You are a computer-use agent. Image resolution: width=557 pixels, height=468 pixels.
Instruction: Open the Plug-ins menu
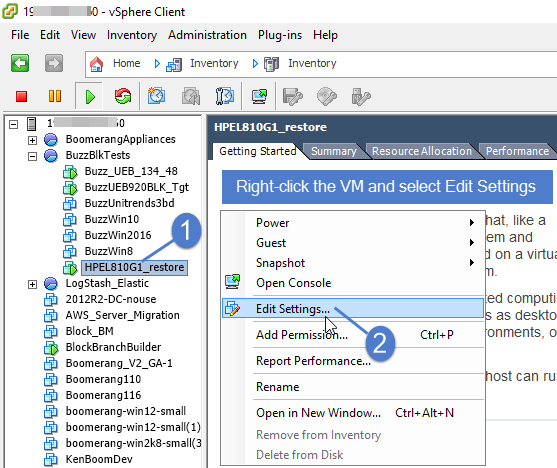pyautogui.click(x=280, y=35)
